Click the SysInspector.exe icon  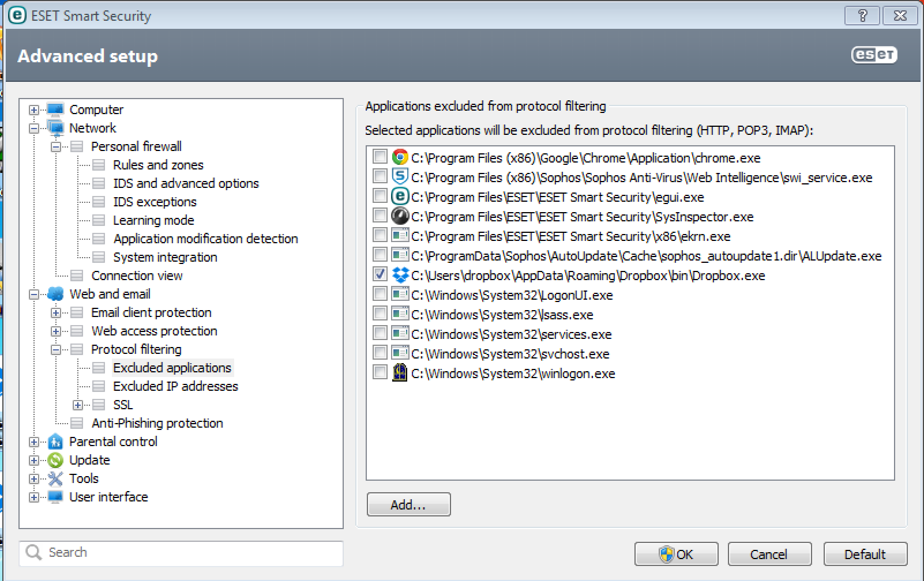pos(399,216)
